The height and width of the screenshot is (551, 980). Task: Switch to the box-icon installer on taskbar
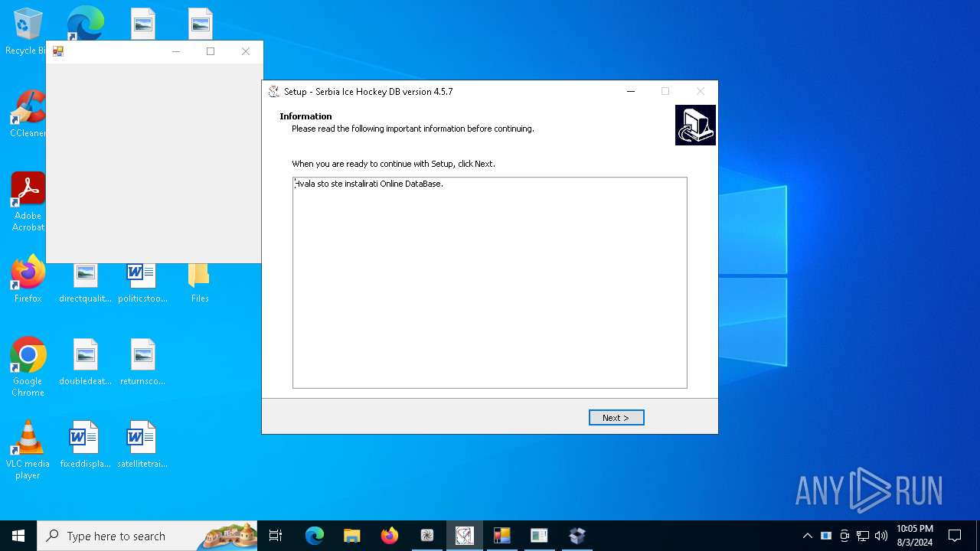[577, 536]
